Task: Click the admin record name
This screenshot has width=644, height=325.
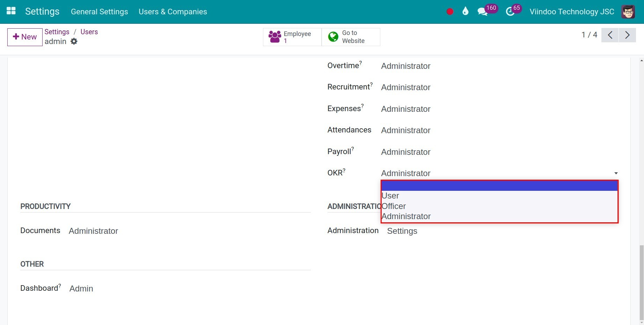Action: pos(55,41)
